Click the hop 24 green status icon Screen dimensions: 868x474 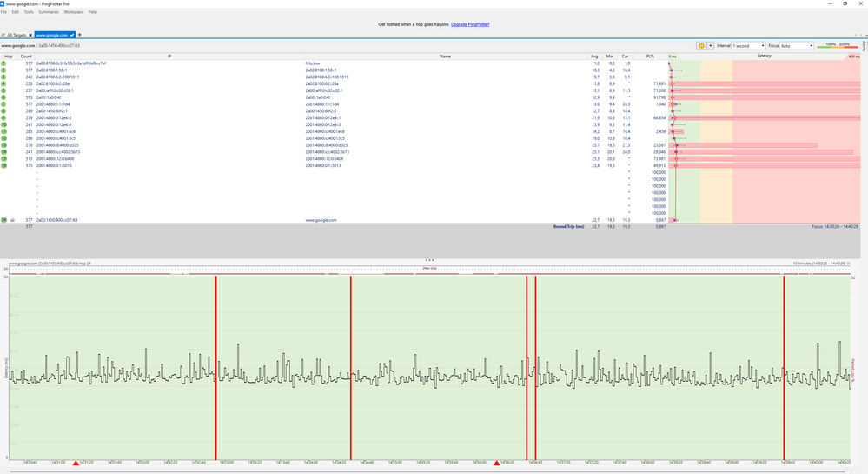(x=4, y=220)
